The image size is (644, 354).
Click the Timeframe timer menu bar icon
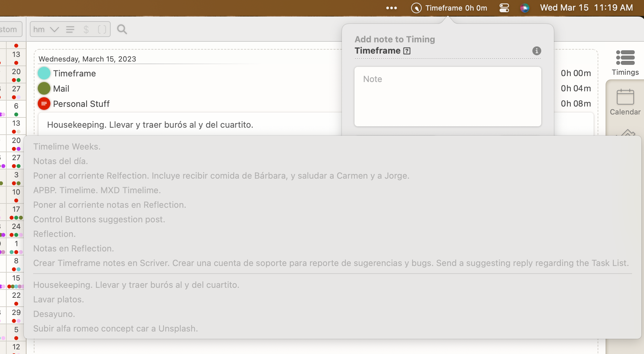tap(416, 8)
